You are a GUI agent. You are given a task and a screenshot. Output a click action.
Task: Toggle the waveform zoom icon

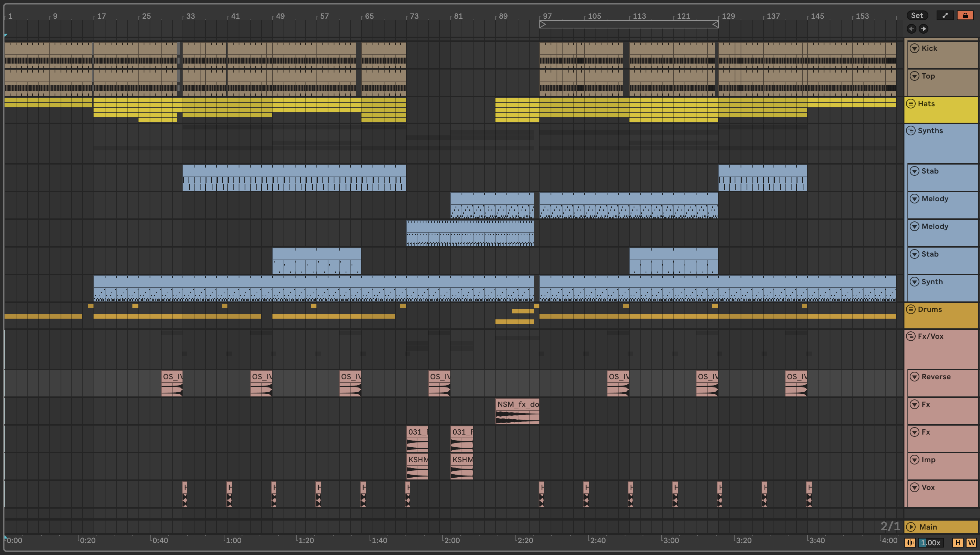pyautogui.click(x=910, y=542)
